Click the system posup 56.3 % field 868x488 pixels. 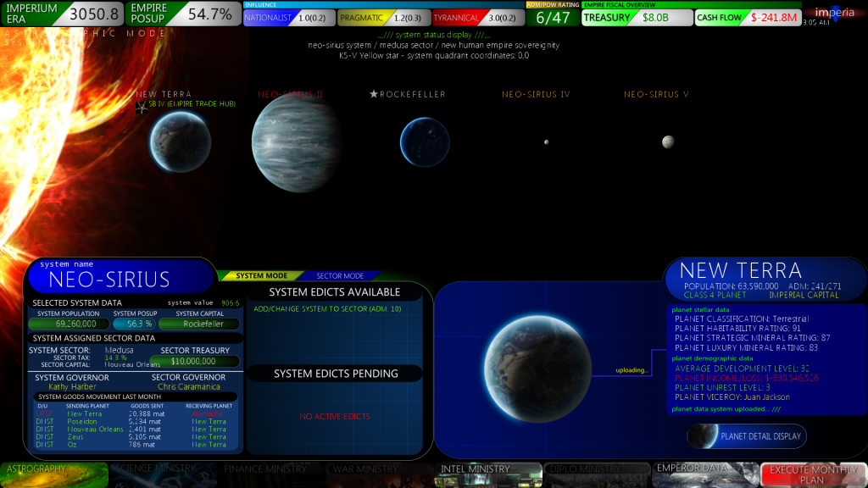[135, 324]
